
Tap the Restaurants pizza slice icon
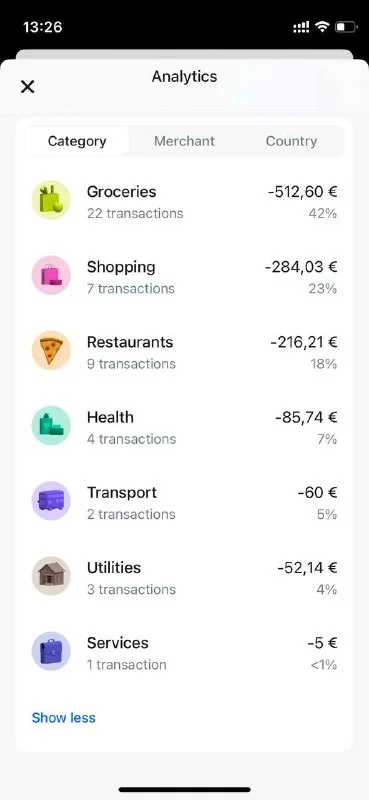(51, 351)
